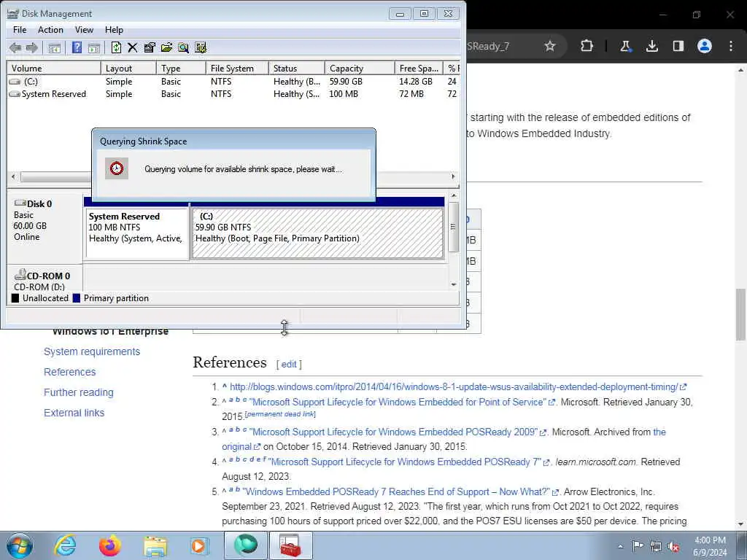The height and width of the screenshot is (560, 747).
Task: Click the black Unallocated legend swatch
Action: pos(15,298)
